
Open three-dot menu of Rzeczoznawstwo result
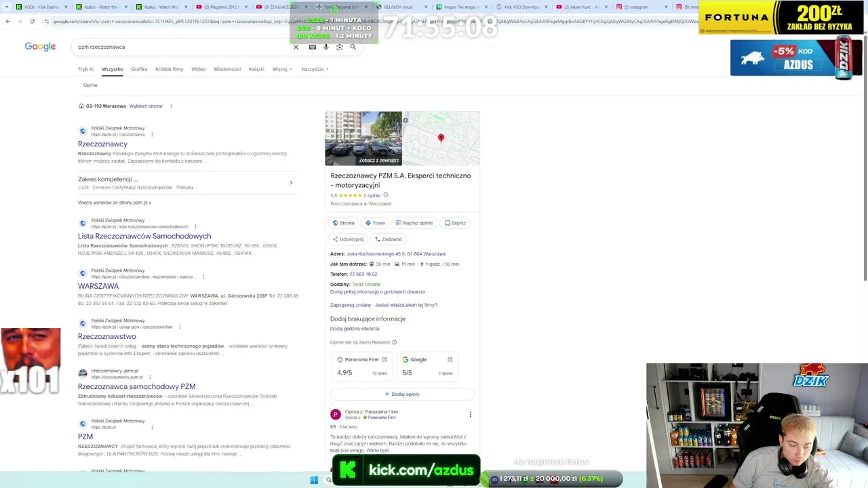[x=180, y=327]
